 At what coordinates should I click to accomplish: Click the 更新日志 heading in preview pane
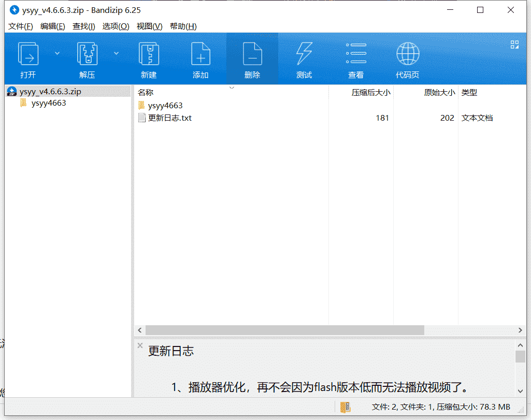tap(170, 351)
